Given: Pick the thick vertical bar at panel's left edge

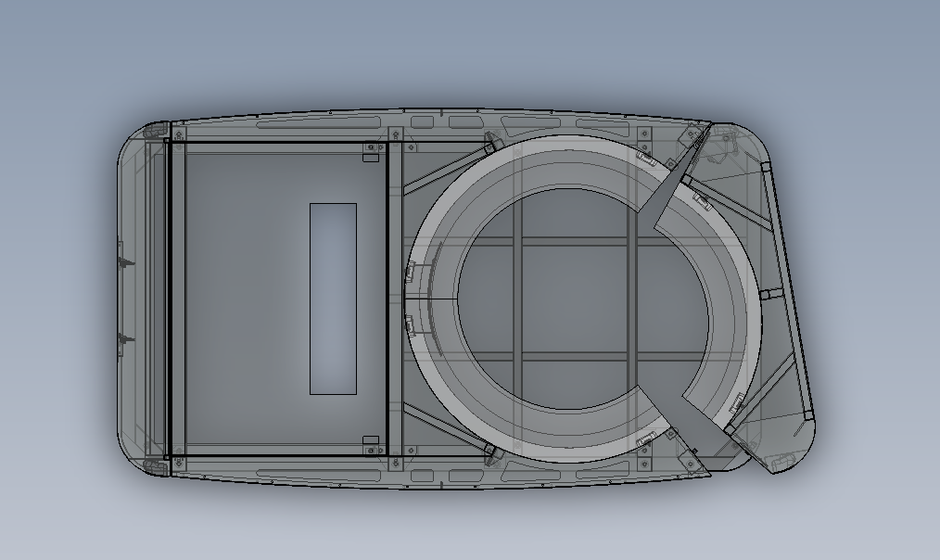Looking at the screenshot, I should (168, 299).
